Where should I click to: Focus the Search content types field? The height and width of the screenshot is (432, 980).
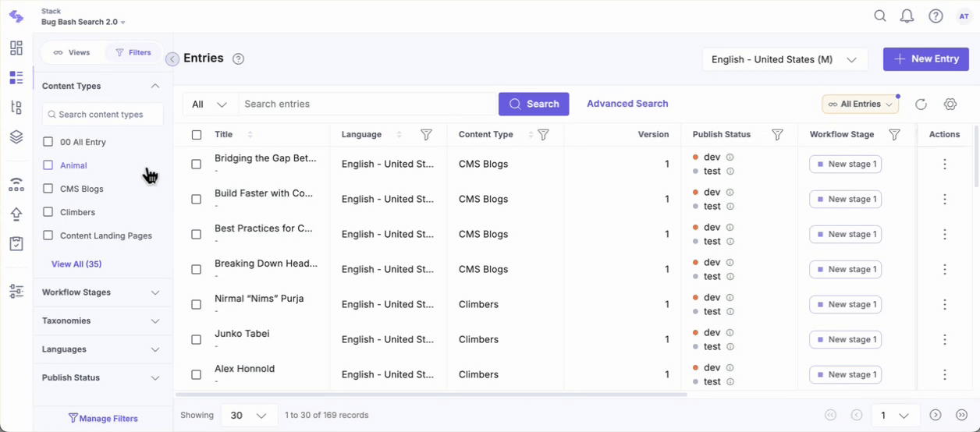tap(103, 115)
